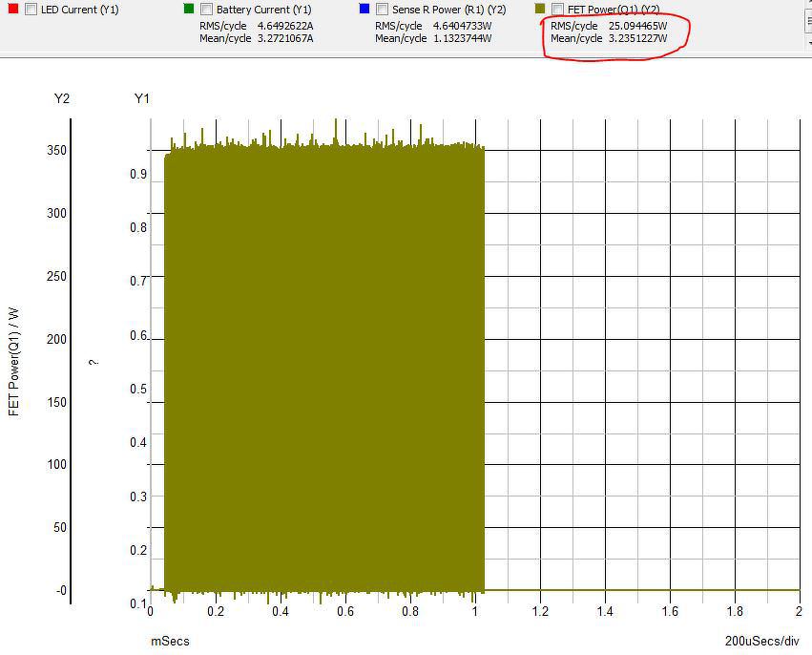Select the LED Current (Y1) legend label
The image size is (812, 655).
point(80,10)
